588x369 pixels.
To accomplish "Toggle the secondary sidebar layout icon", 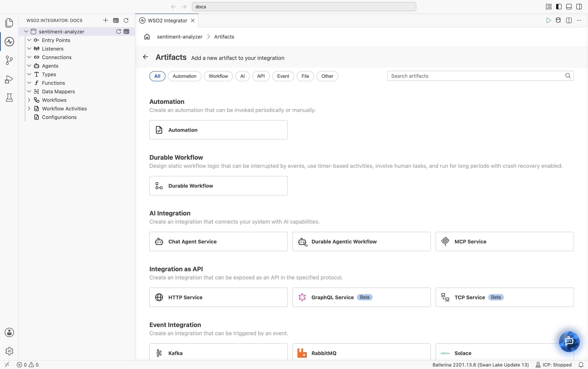I will coord(579,7).
